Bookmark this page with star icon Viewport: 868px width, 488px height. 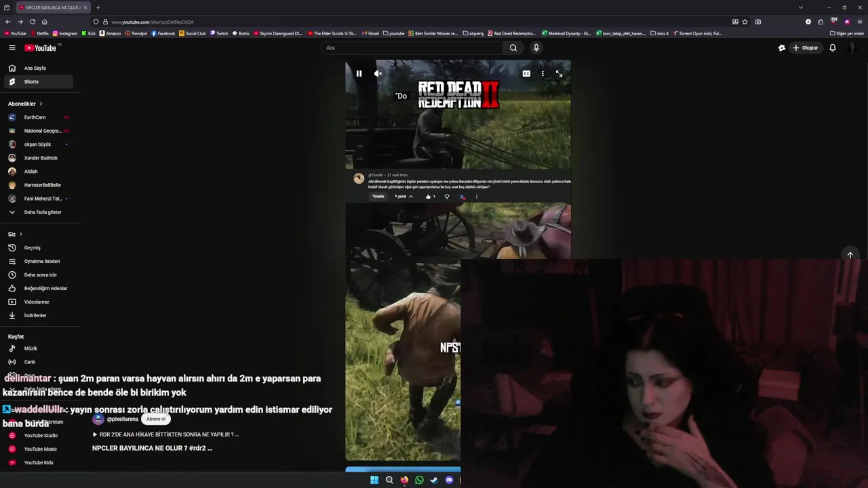point(745,22)
